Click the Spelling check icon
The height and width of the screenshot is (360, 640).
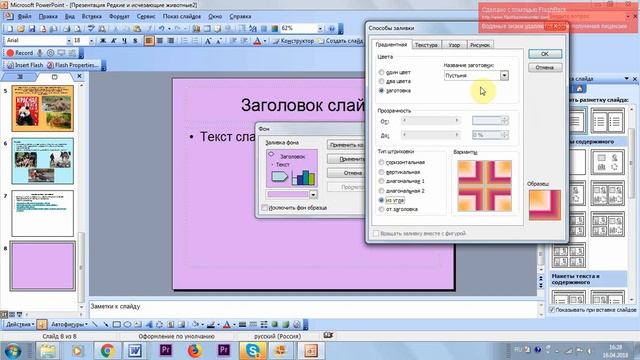coord(91,29)
